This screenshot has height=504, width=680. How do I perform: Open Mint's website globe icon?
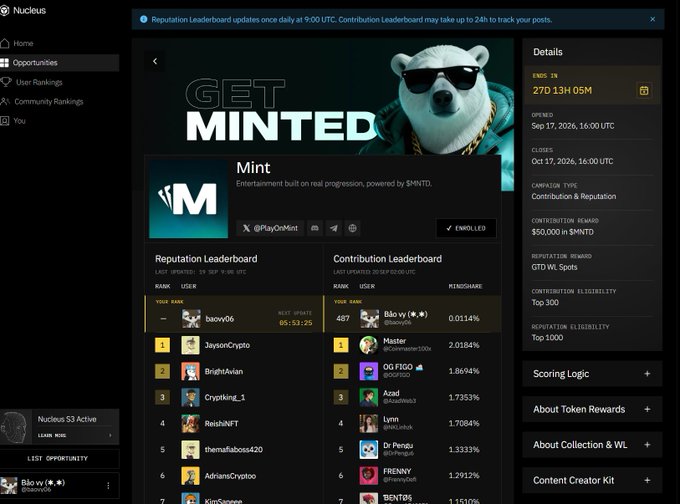[352, 228]
